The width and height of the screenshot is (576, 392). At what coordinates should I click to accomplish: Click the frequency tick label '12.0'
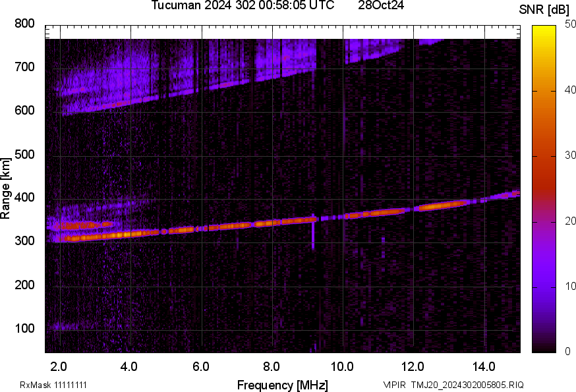[413, 367]
